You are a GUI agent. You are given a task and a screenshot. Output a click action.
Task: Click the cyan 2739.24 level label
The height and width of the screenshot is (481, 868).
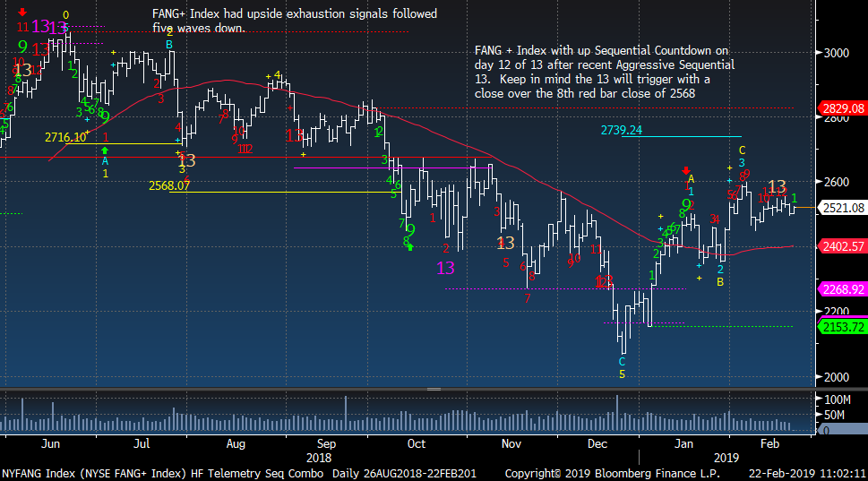tap(622, 130)
